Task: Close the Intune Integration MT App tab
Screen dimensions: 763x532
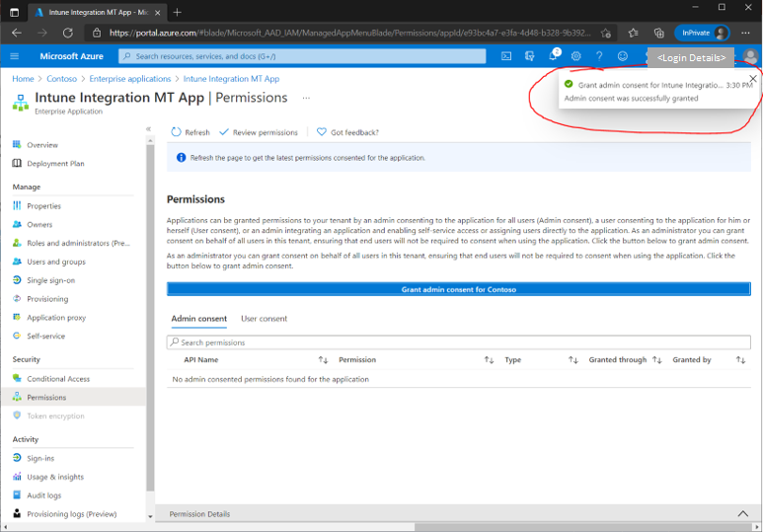Action: click(x=158, y=13)
